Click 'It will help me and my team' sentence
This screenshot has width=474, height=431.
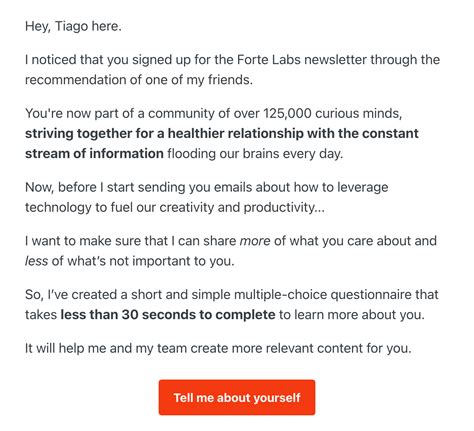pyautogui.click(x=106, y=348)
